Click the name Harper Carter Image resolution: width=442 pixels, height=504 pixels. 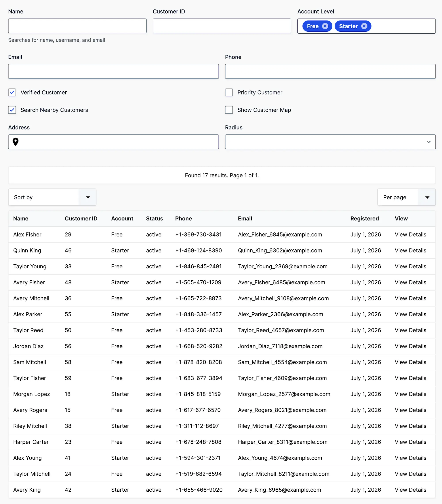click(31, 442)
